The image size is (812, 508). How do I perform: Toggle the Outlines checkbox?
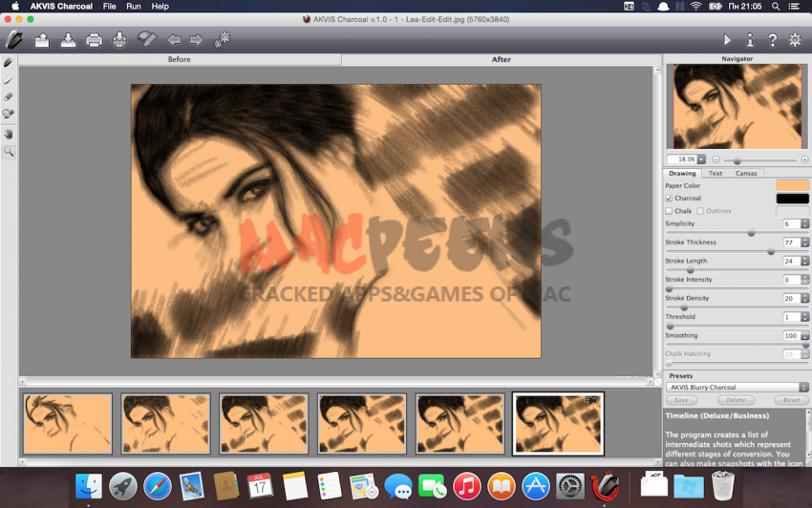pos(700,211)
